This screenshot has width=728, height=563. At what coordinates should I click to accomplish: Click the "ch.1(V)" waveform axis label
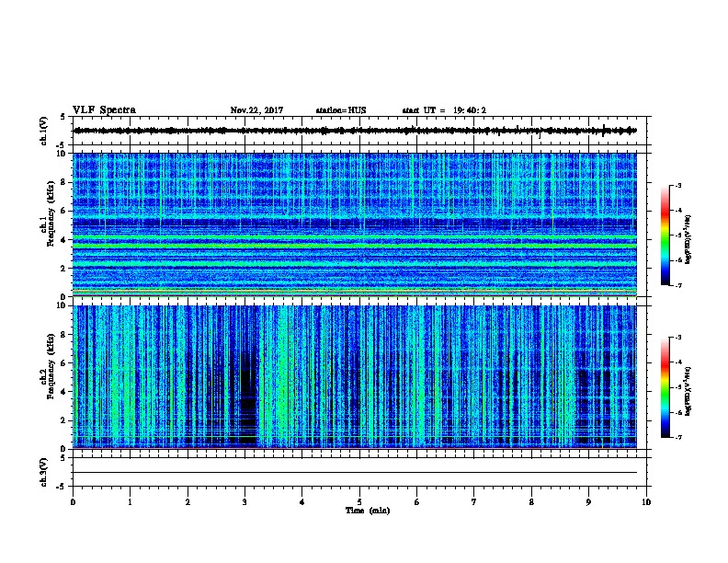click(43, 131)
